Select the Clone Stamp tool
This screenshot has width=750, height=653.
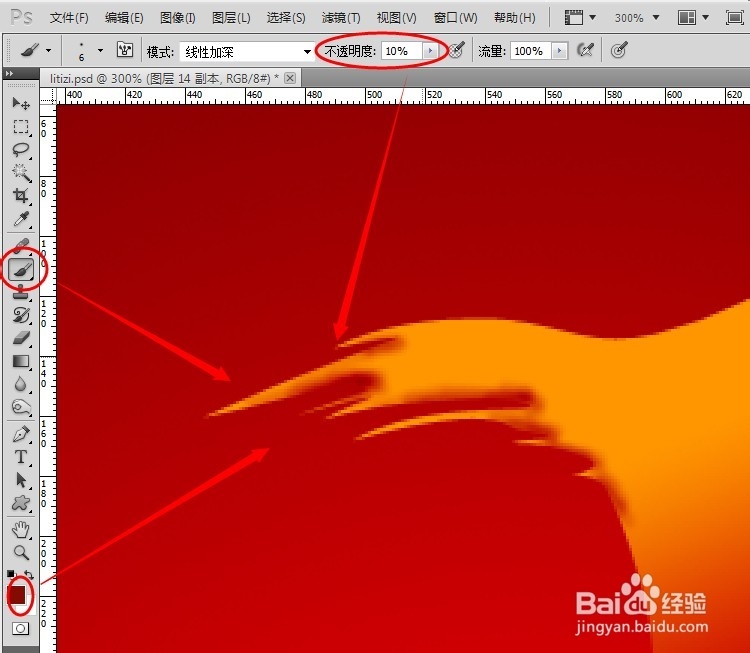click(21, 293)
